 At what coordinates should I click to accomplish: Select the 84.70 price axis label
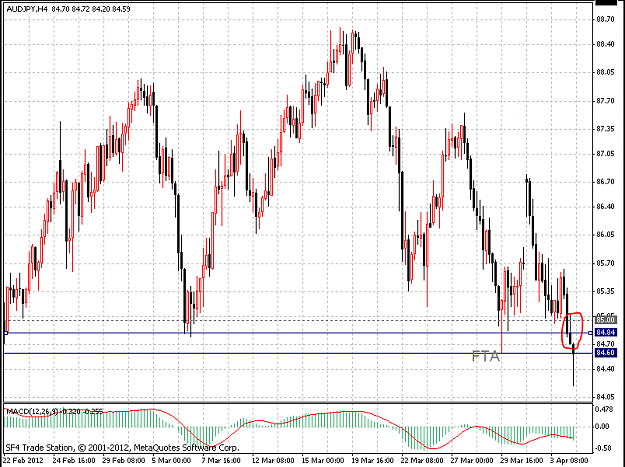coord(605,343)
